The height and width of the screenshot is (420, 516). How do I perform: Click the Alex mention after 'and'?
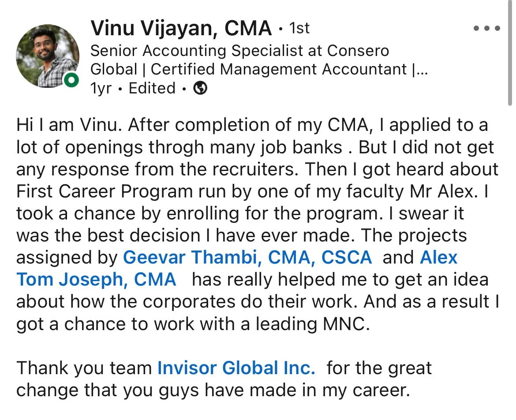coord(439,257)
